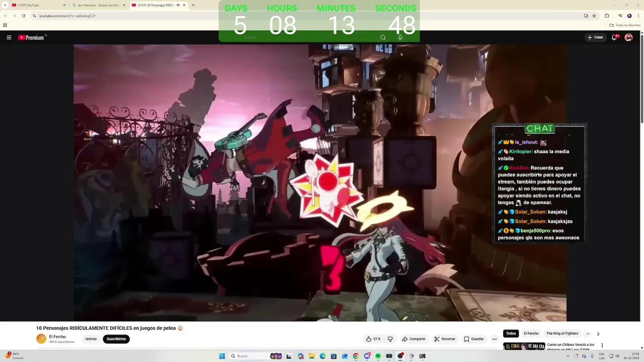Screen dimensions: 644x362
Task: Close the first YouTube tab
Action: [x=64, y=5]
